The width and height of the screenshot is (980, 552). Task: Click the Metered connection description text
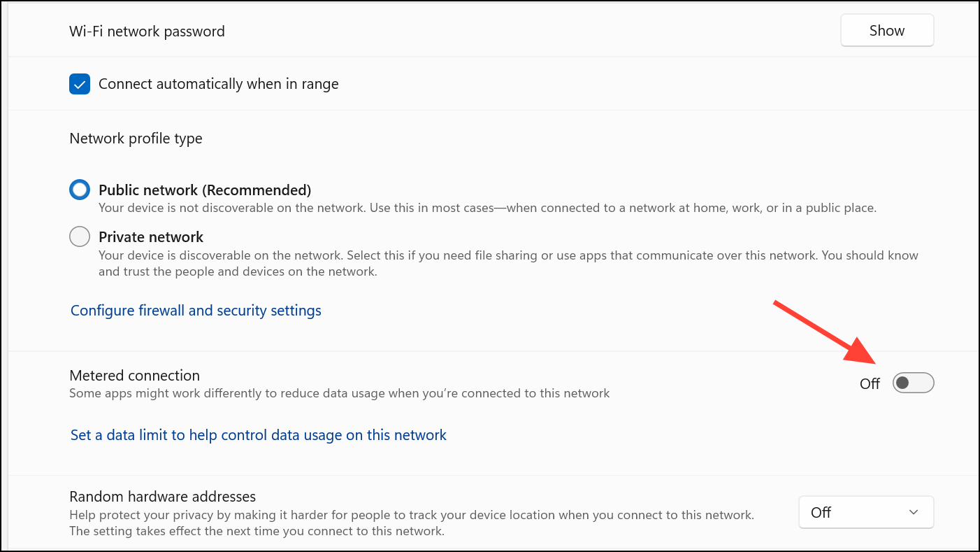[339, 393]
